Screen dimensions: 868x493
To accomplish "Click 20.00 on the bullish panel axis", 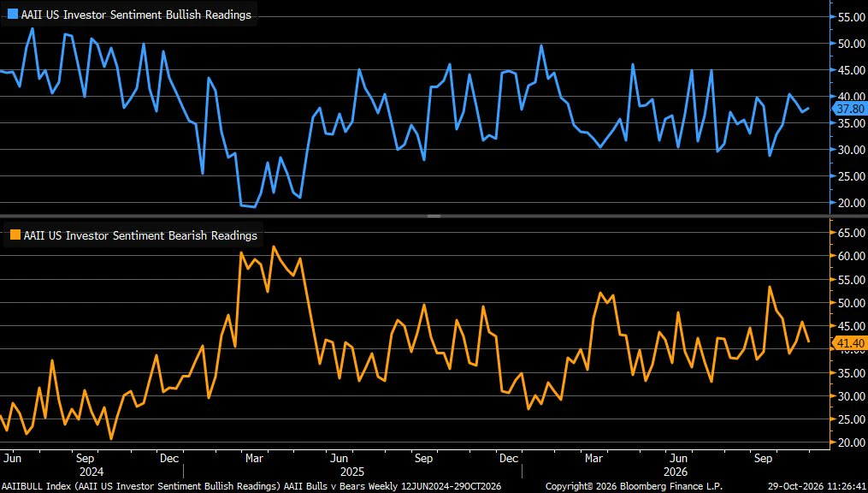I will [x=852, y=203].
